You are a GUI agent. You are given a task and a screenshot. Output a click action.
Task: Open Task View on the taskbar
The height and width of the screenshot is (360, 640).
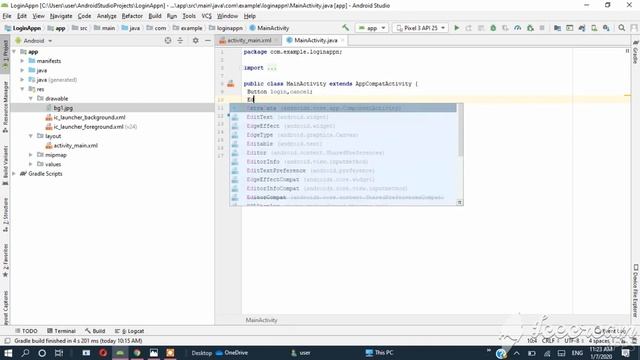pyautogui.click(x=59, y=353)
